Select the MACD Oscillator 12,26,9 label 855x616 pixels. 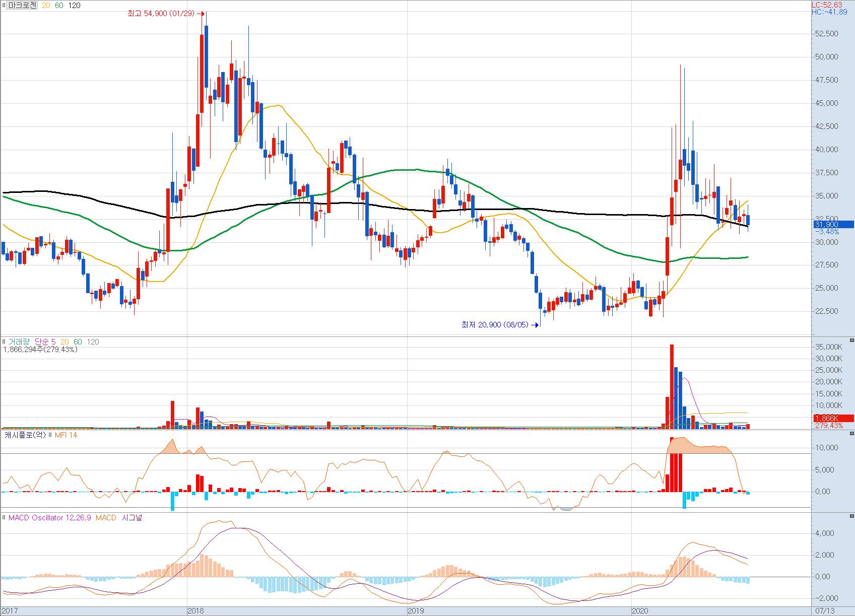(x=50, y=517)
